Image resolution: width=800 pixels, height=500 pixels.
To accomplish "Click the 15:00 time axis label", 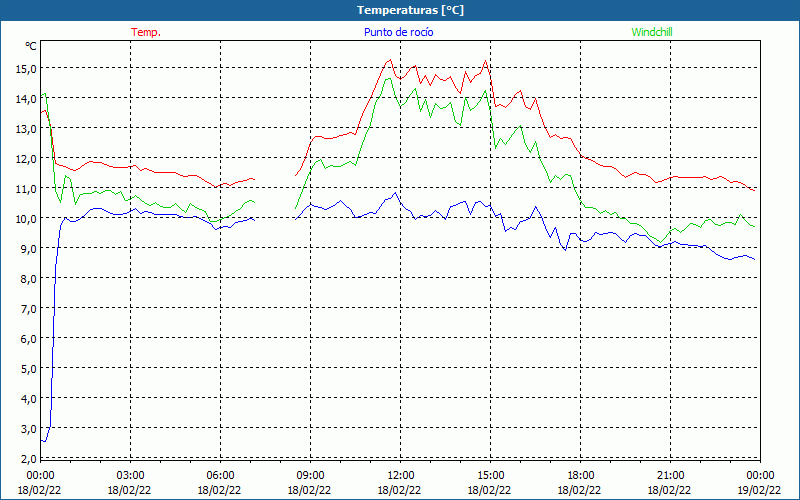I will click(490, 476).
